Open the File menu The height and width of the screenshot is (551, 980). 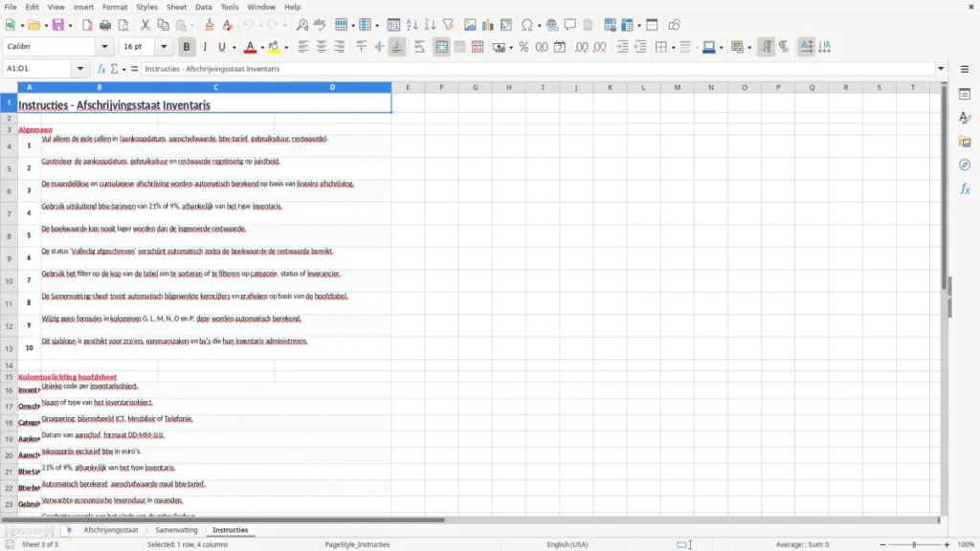pyautogui.click(x=11, y=7)
